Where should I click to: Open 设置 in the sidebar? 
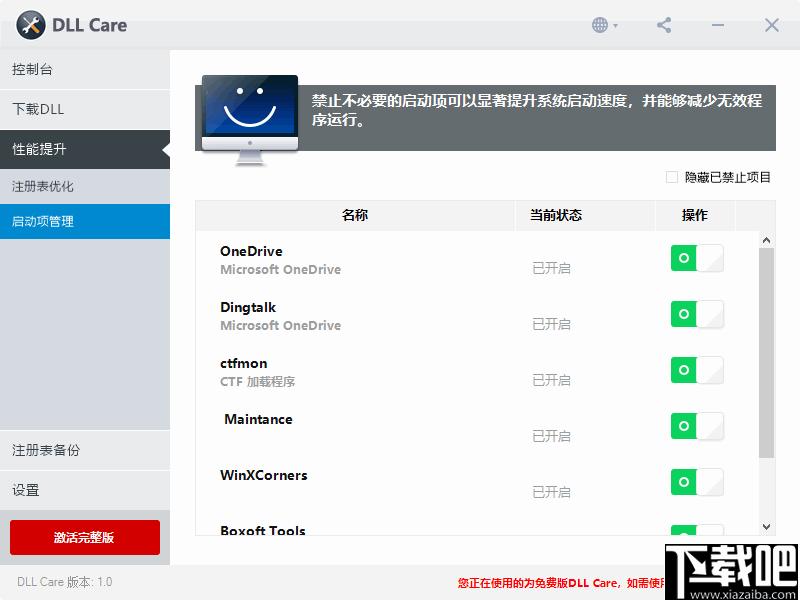(x=85, y=490)
